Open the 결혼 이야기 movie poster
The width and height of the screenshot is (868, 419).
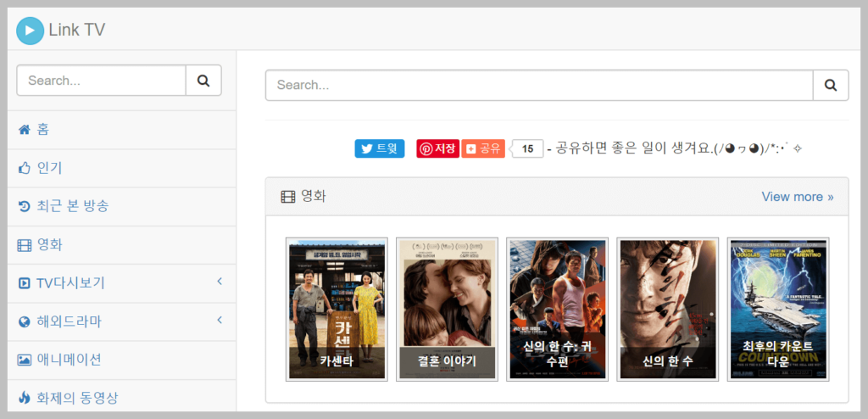tap(447, 310)
